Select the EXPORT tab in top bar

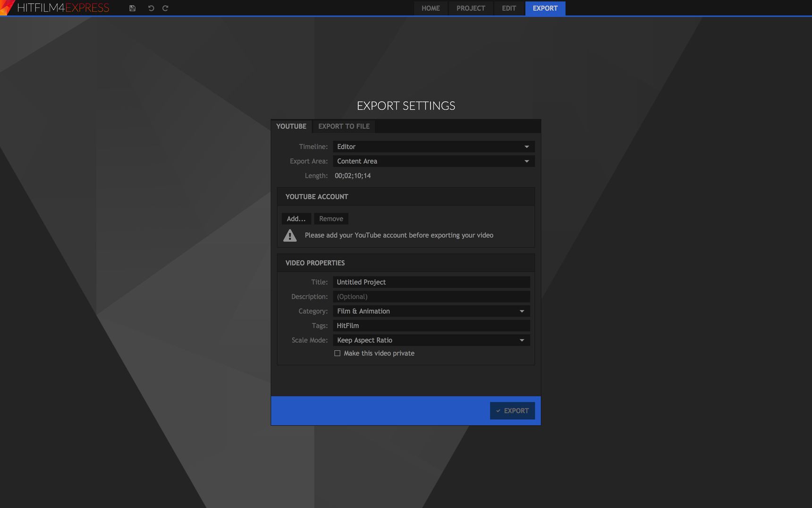tap(545, 8)
